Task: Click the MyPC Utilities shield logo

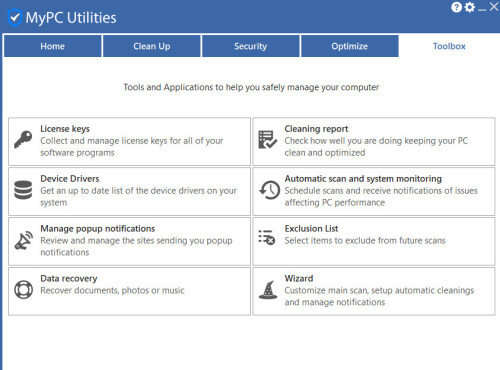Action: (15, 17)
